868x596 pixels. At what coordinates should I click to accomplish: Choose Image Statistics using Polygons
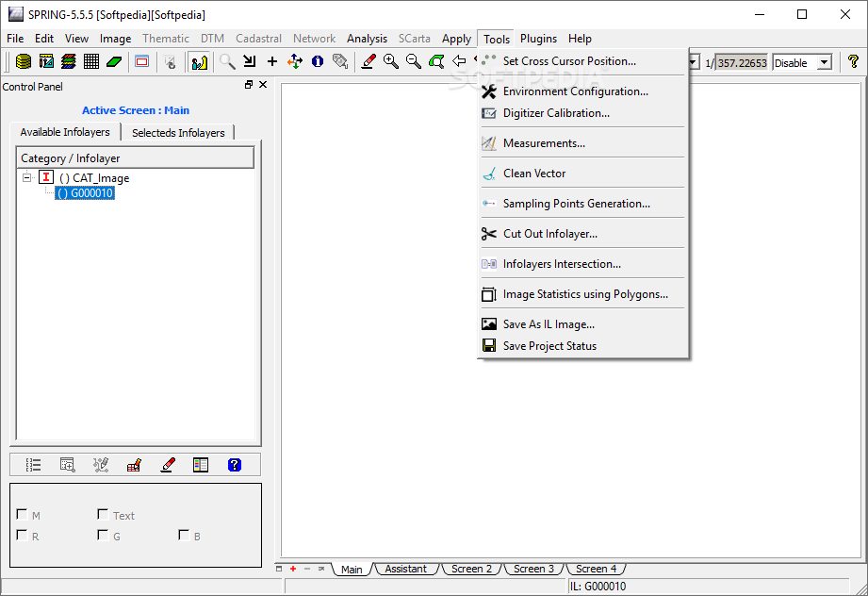[x=583, y=294]
